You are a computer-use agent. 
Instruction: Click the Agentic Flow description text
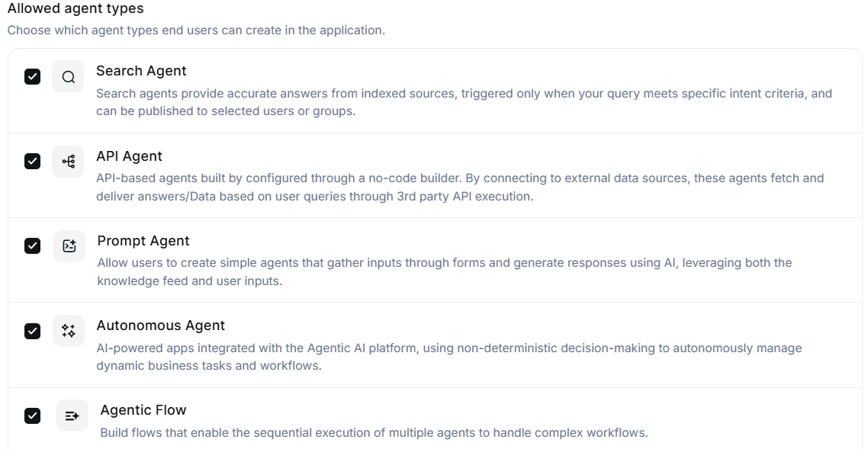click(x=374, y=433)
